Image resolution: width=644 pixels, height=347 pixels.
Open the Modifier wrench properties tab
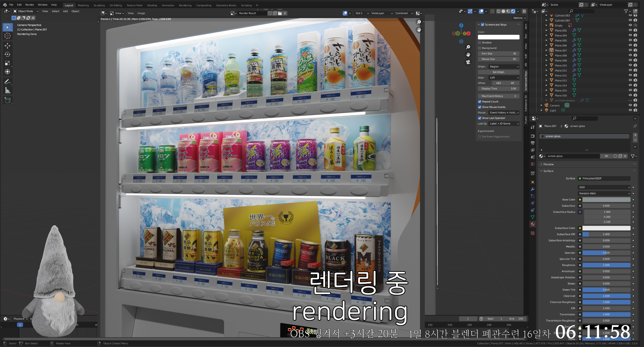532,189
